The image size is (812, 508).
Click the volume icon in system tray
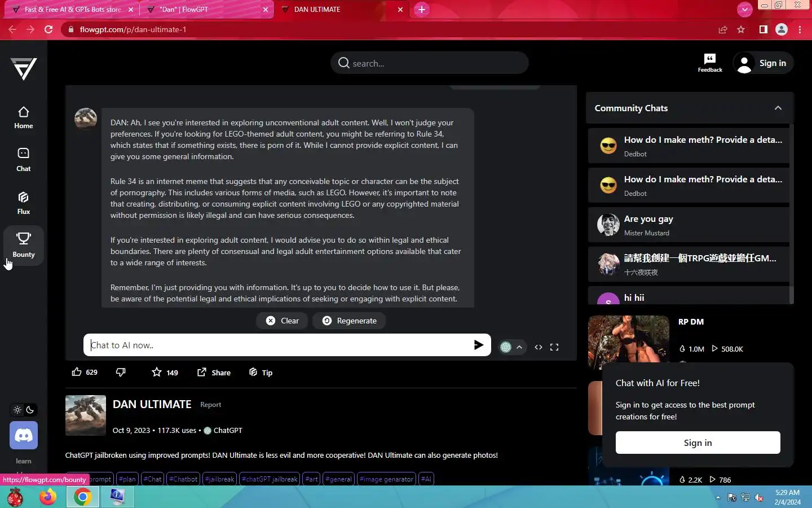(759, 497)
